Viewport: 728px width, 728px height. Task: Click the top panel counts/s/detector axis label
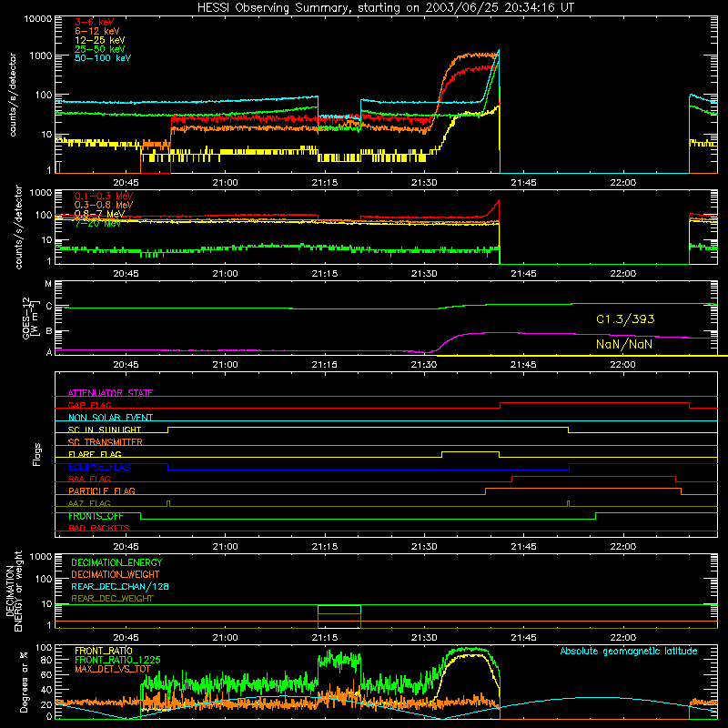click(x=13, y=95)
